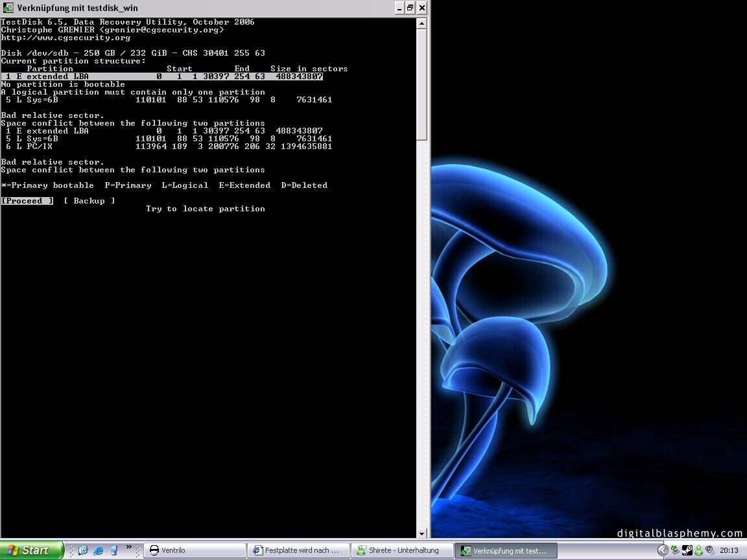The height and width of the screenshot is (560, 747).
Task: Click 'TestDisk 6.5, Data Recovery Utility' header
Action: (x=128, y=22)
